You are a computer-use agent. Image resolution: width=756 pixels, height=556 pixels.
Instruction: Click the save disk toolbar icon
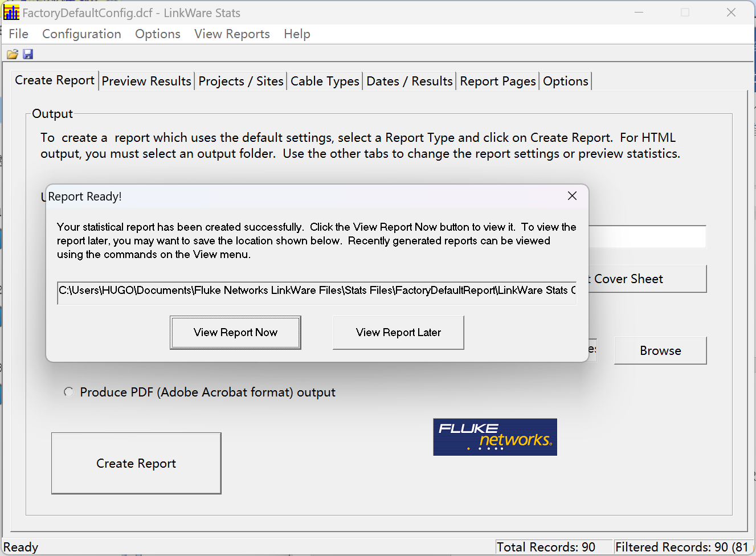pos(28,55)
